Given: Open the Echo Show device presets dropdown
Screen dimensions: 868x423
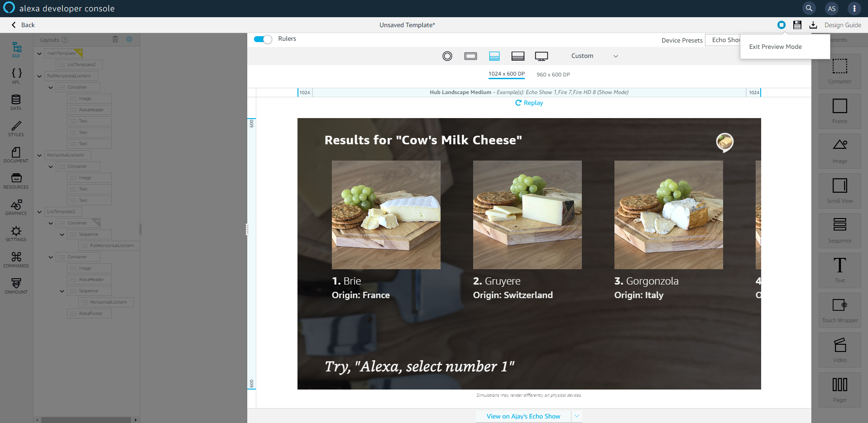Looking at the screenshot, I should click(x=724, y=40).
